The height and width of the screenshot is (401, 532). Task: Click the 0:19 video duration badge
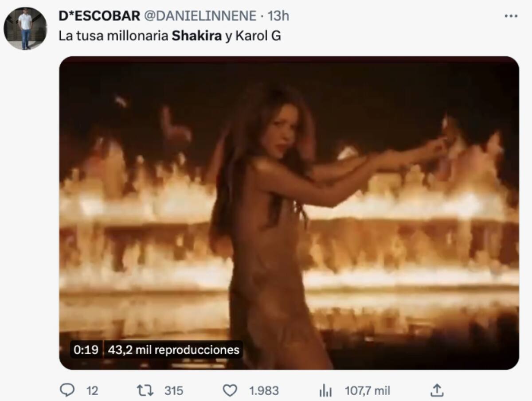(x=86, y=350)
